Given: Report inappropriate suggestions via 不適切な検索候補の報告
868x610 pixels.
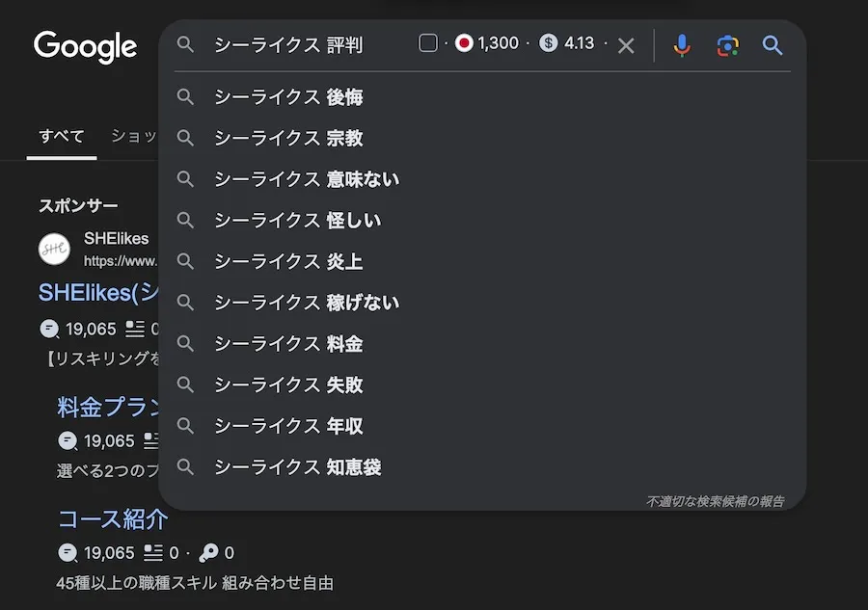Looking at the screenshot, I should 716,502.
